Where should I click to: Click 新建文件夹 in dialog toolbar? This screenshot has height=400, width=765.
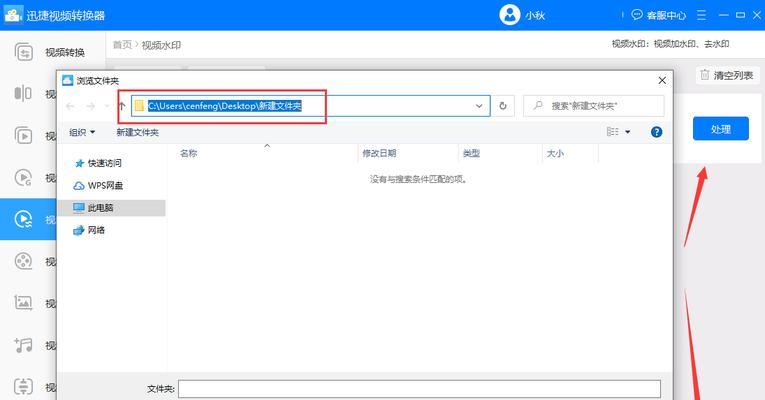coord(138,132)
